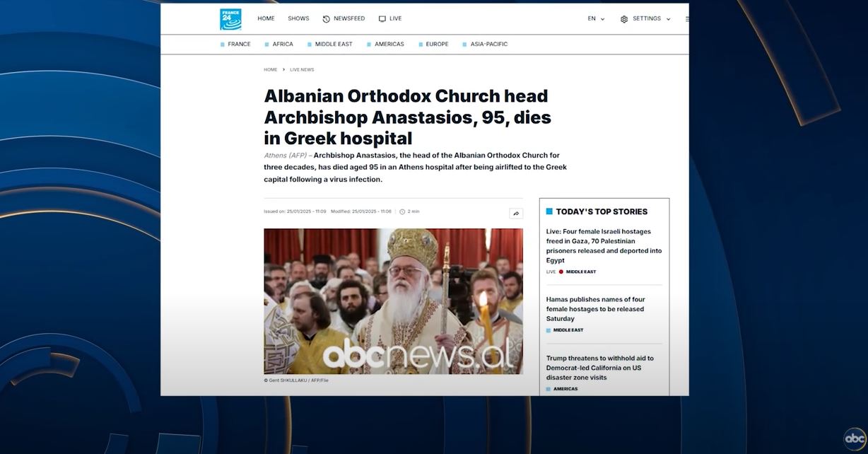Open the Settings gear icon

(624, 19)
